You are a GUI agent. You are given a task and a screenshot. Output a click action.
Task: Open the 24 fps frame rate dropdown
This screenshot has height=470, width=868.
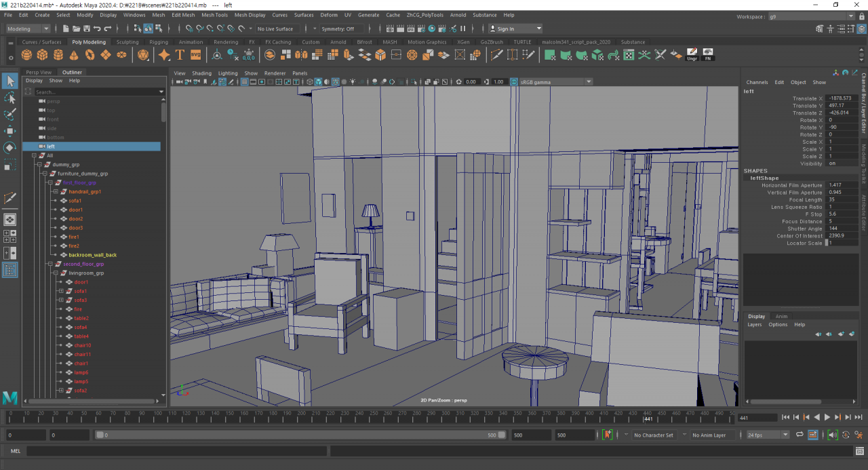[768, 435]
